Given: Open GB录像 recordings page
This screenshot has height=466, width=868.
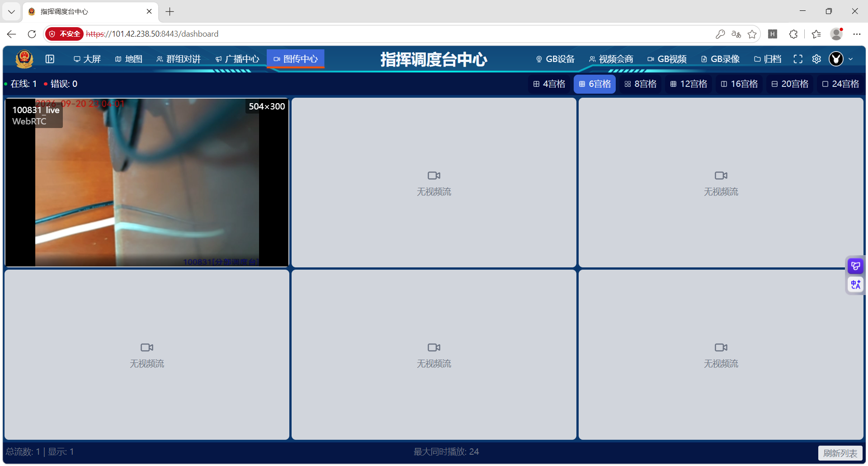Looking at the screenshot, I should coord(721,59).
